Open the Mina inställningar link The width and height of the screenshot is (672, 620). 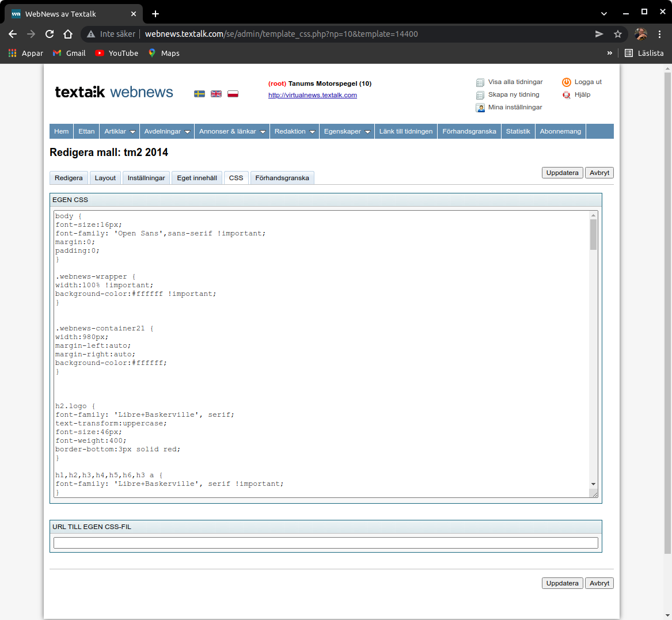(x=515, y=107)
